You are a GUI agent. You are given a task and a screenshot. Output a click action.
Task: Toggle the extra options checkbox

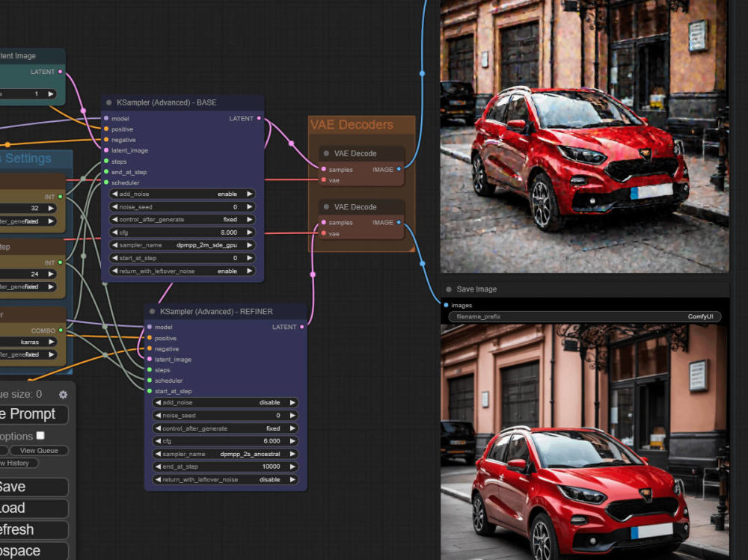[x=40, y=435]
